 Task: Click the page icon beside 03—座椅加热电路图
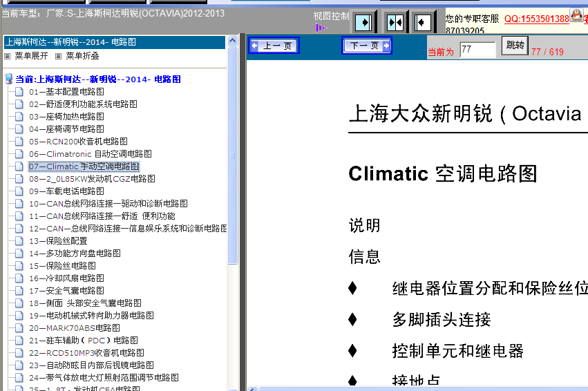tap(19, 117)
